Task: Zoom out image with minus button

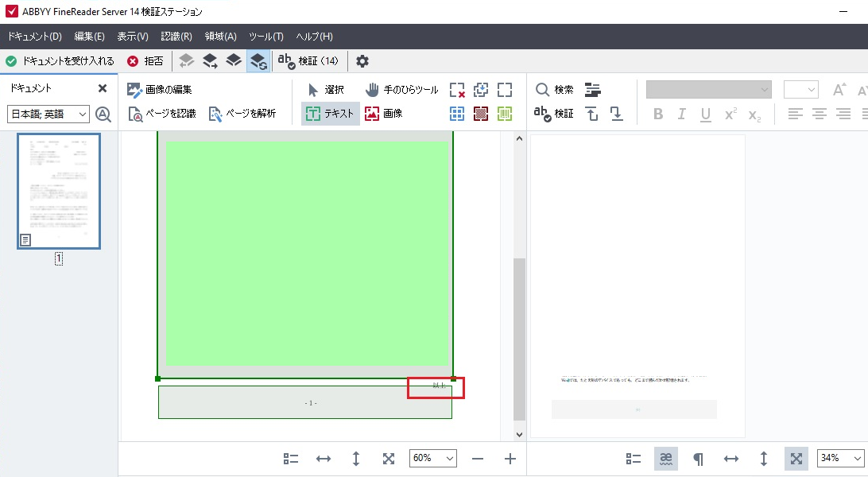Action: (478, 458)
